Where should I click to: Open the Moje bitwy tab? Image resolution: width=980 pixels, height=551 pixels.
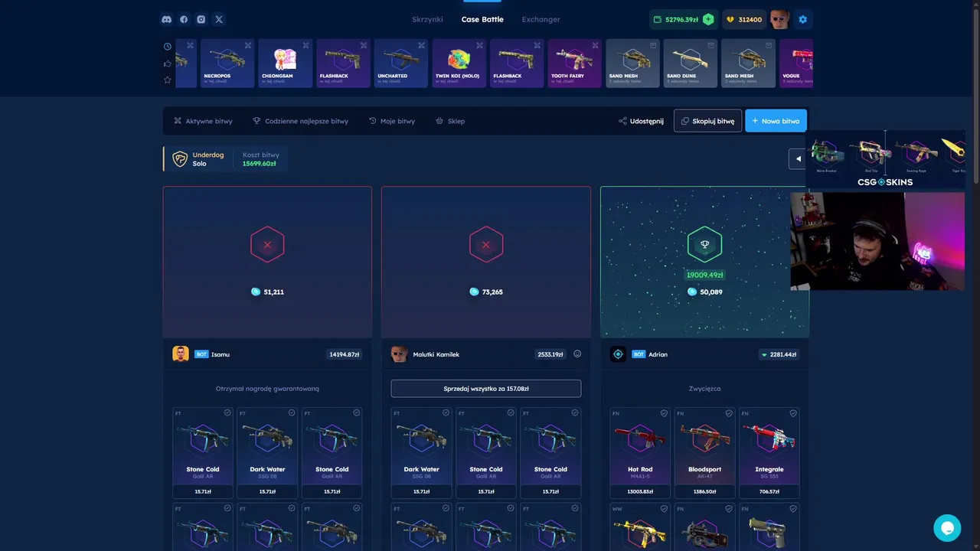(x=392, y=121)
